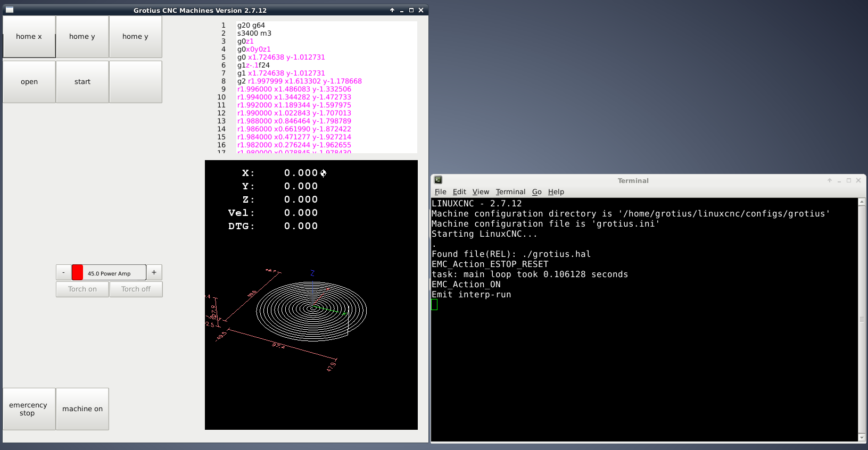Open the View menu in Terminal

[481, 192]
